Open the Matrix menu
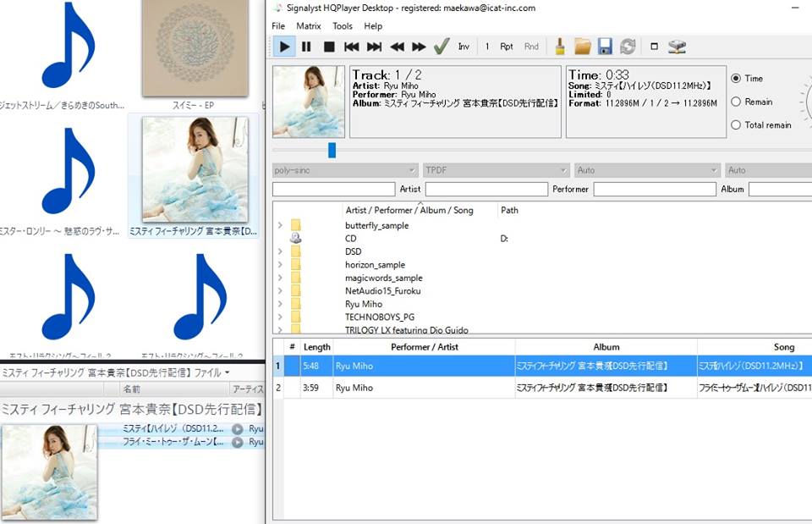The width and height of the screenshot is (812, 524). 309,26
